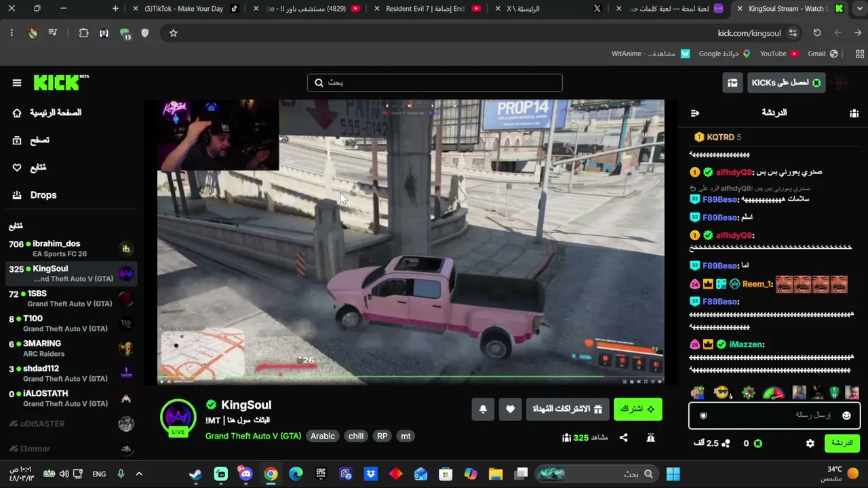Open the chat users icon in chat header

(x=854, y=113)
